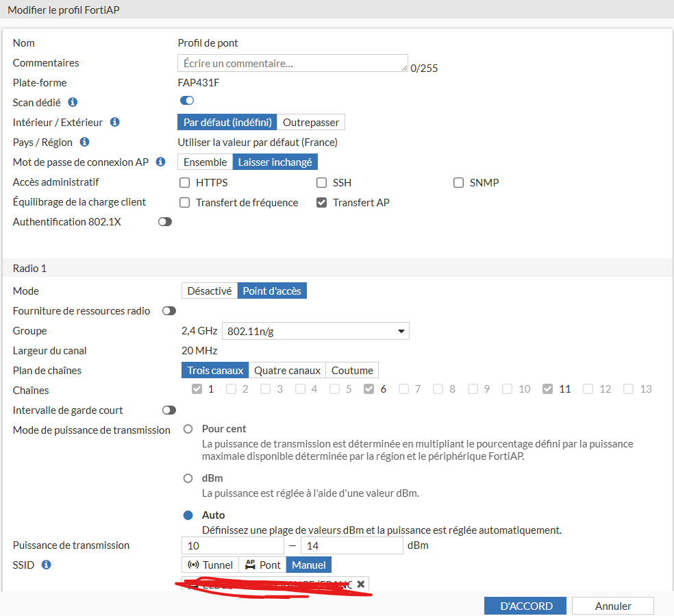The height and width of the screenshot is (616, 674).
Task: Click info icon next to Pays / Région
Action: [84, 142]
